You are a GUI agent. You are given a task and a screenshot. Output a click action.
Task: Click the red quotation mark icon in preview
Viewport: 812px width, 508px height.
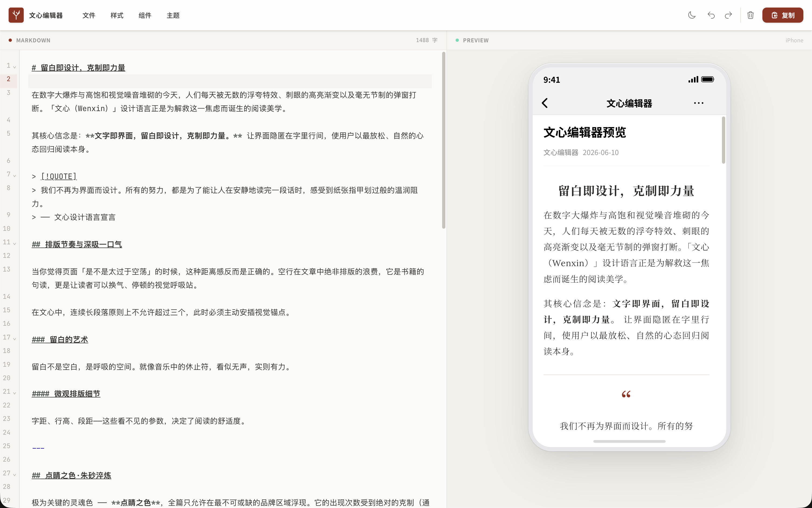click(x=626, y=394)
